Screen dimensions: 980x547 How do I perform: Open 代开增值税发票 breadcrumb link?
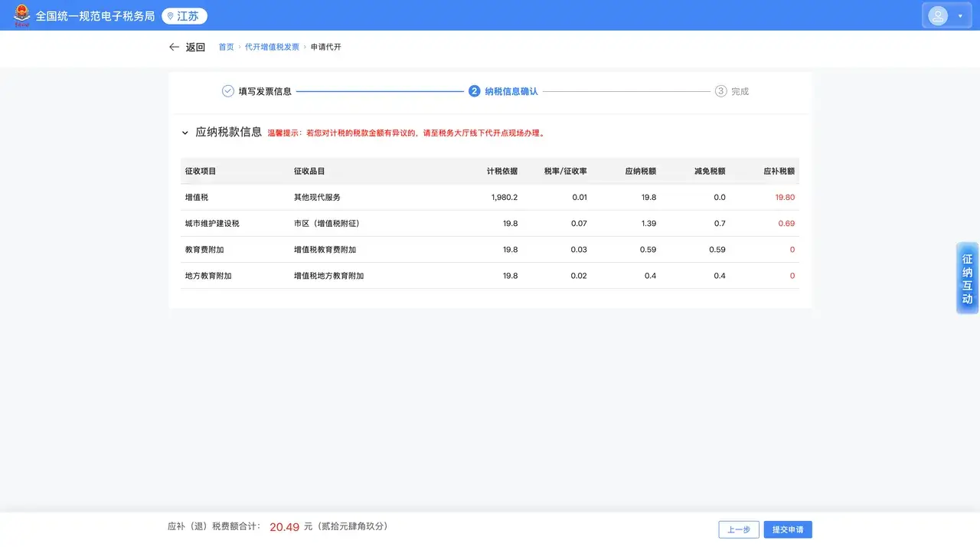click(272, 47)
